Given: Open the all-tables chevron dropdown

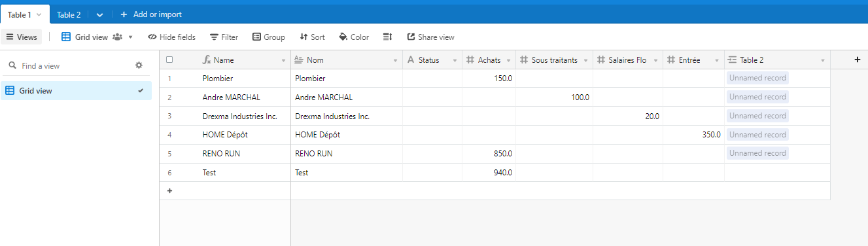Looking at the screenshot, I should (99, 14).
